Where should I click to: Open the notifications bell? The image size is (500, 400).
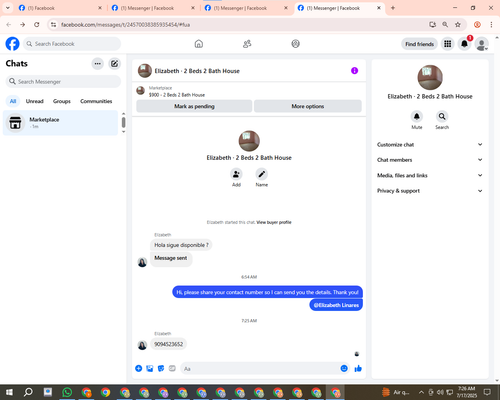pyautogui.click(x=464, y=44)
